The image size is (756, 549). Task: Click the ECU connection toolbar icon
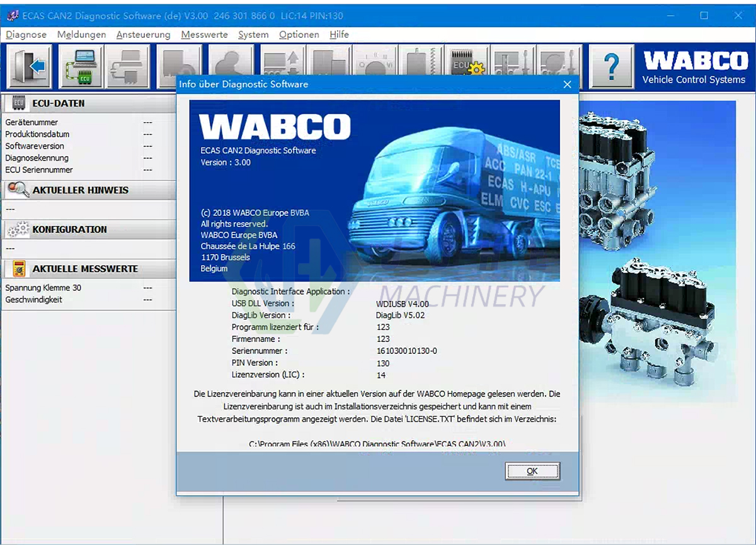click(82, 65)
